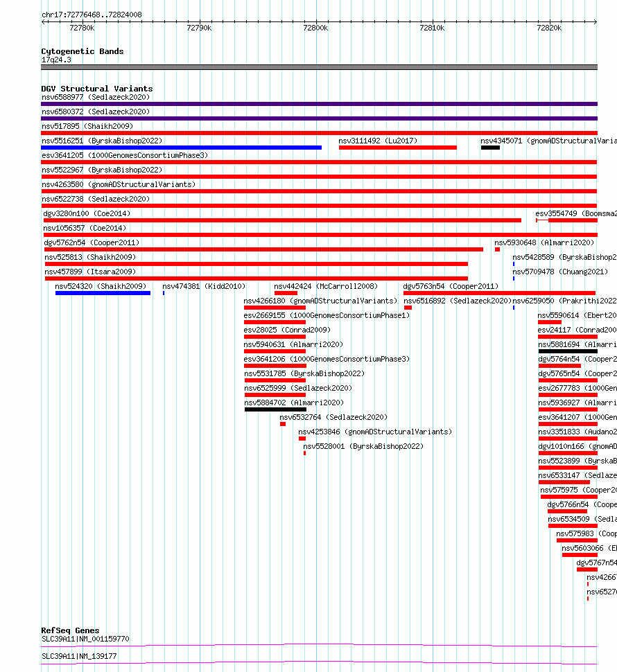Screen dimensions: 617x672
Task: Click esv2669155 (1000GenomesConsortiumPhase1) label
Action: [327, 316]
